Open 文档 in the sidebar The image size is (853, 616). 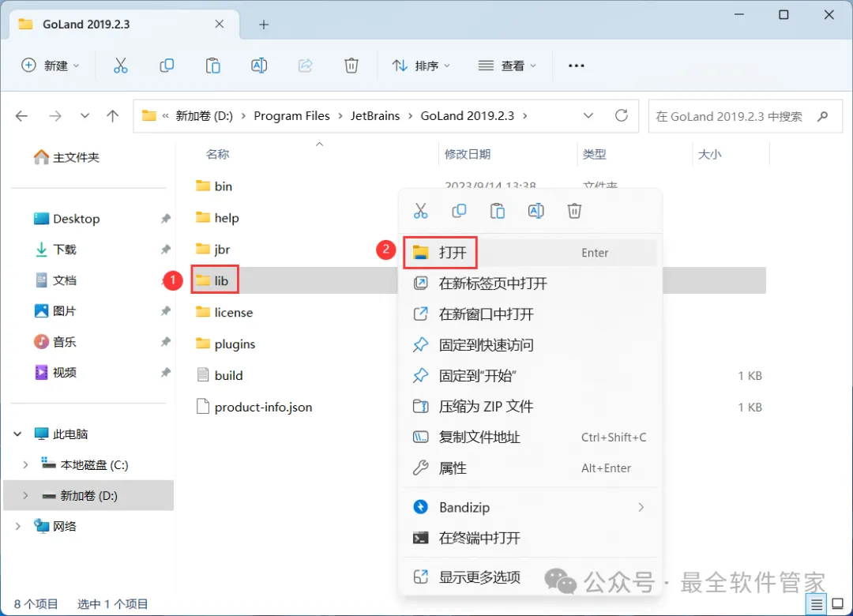(55, 280)
